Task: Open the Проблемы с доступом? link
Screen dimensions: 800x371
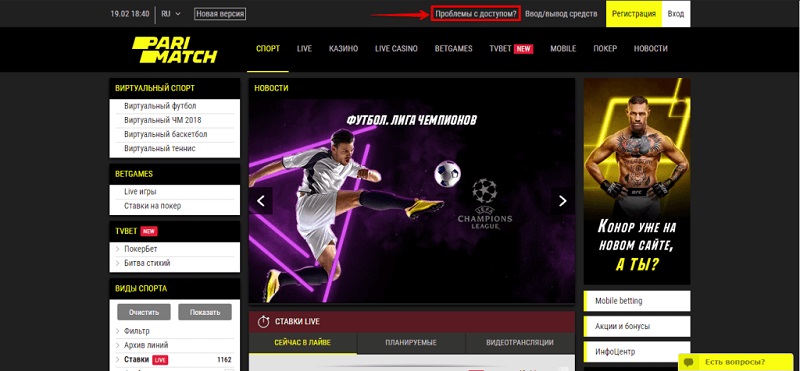Action: (476, 14)
